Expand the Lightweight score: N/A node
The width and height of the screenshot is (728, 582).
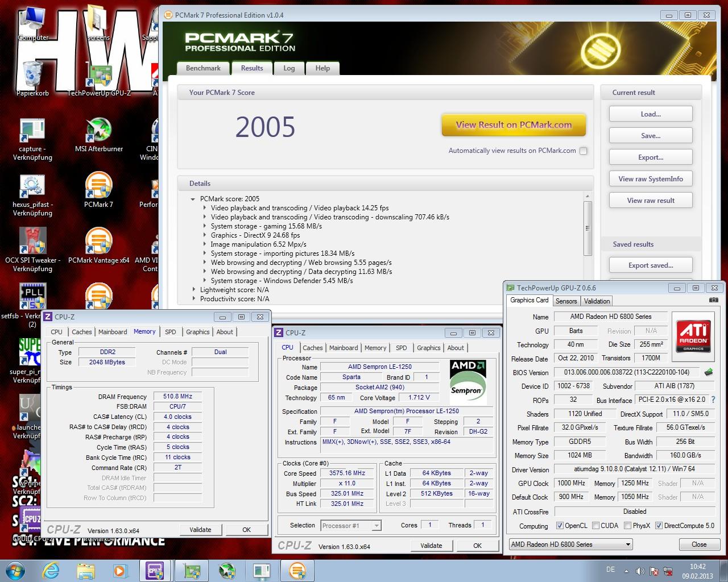click(x=193, y=290)
